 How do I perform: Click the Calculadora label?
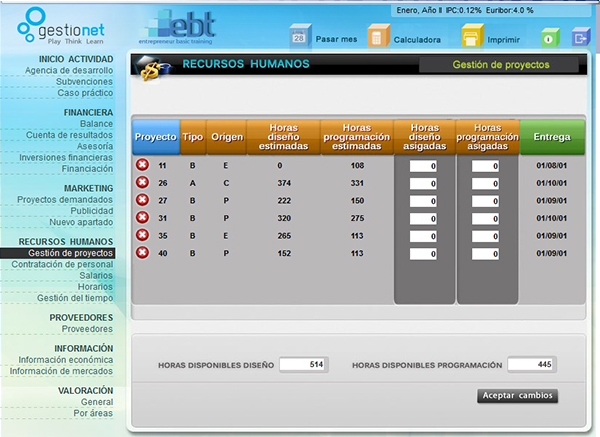pyautogui.click(x=417, y=39)
